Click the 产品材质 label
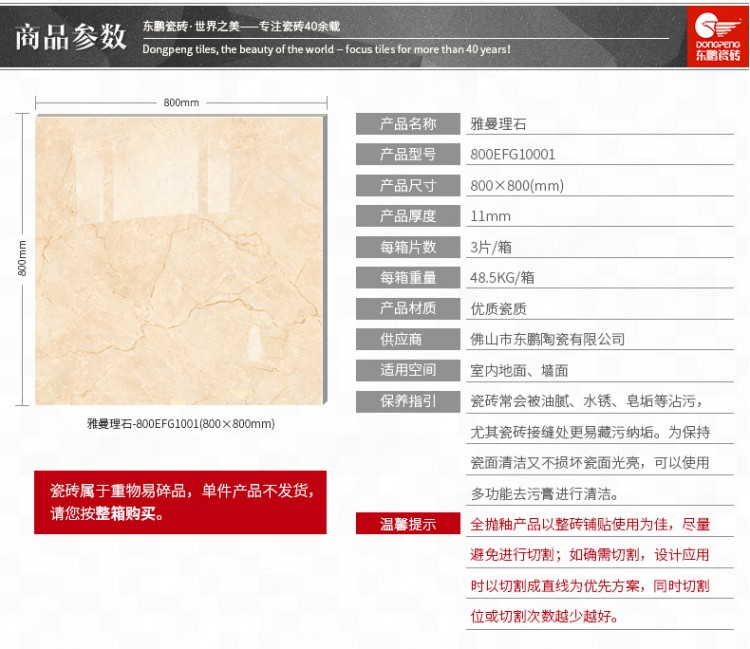Image resolution: width=750 pixels, height=649 pixels. point(408,308)
